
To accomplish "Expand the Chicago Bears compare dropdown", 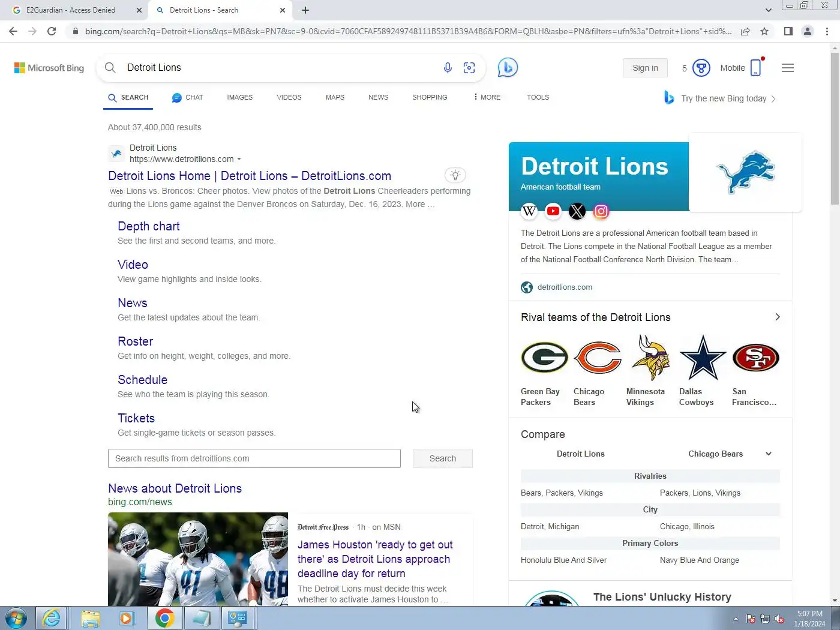I will click(x=769, y=454).
